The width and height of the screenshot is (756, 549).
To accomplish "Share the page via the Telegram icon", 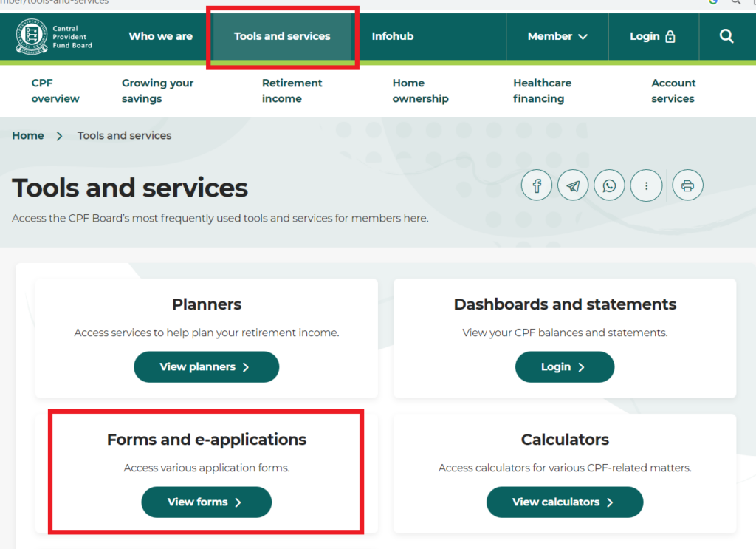I will tap(573, 185).
